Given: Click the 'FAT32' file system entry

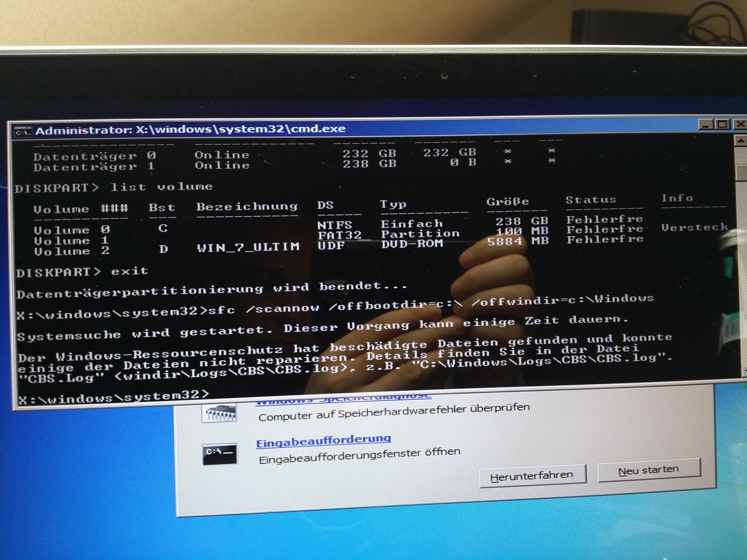Looking at the screenshot, I should [x=339, y=235].
